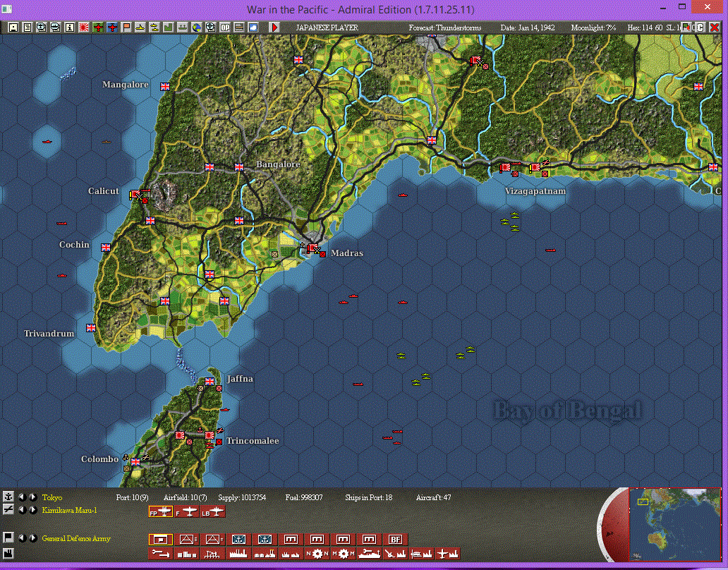Click the Vizagapatnam city label

coord(535,191)
